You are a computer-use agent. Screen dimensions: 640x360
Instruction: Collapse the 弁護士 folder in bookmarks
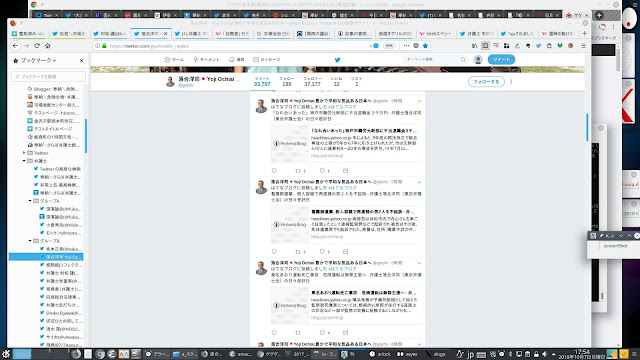coord(24,161)
